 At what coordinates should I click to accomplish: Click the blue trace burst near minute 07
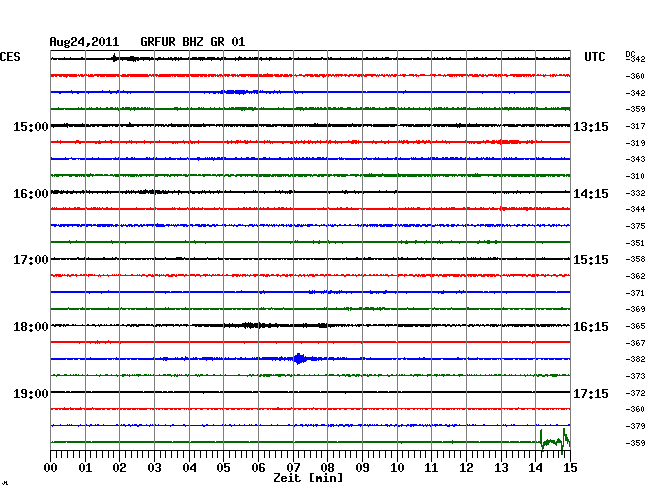[299, 358]
